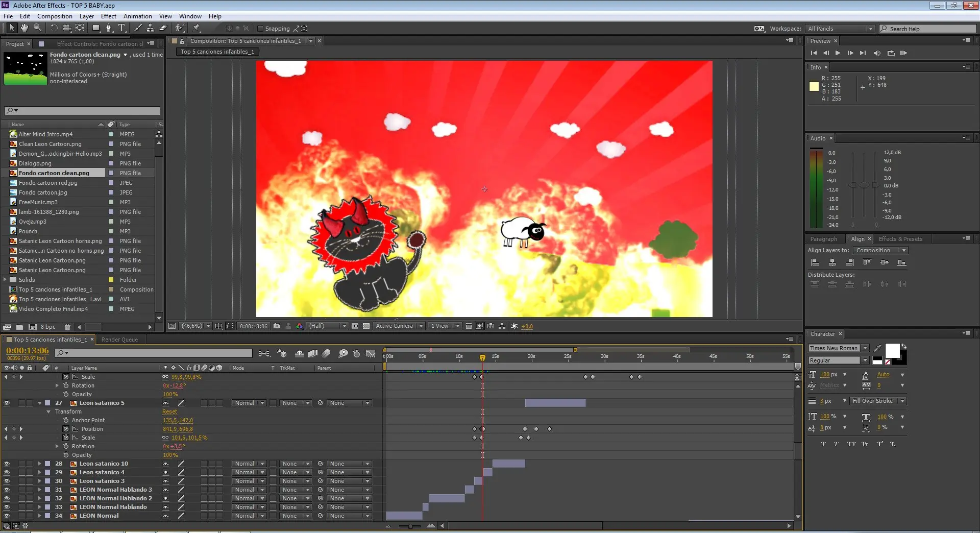Select the Clone Stamp tool
The image size is (980, 533).
click(x=150, y=28)
